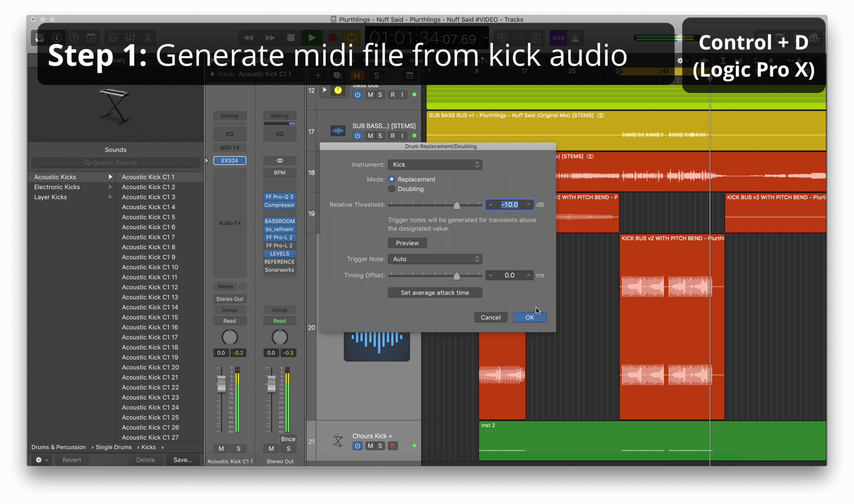854x504 pixels.
Task: Start playback with green Play button
Action: 311,38
